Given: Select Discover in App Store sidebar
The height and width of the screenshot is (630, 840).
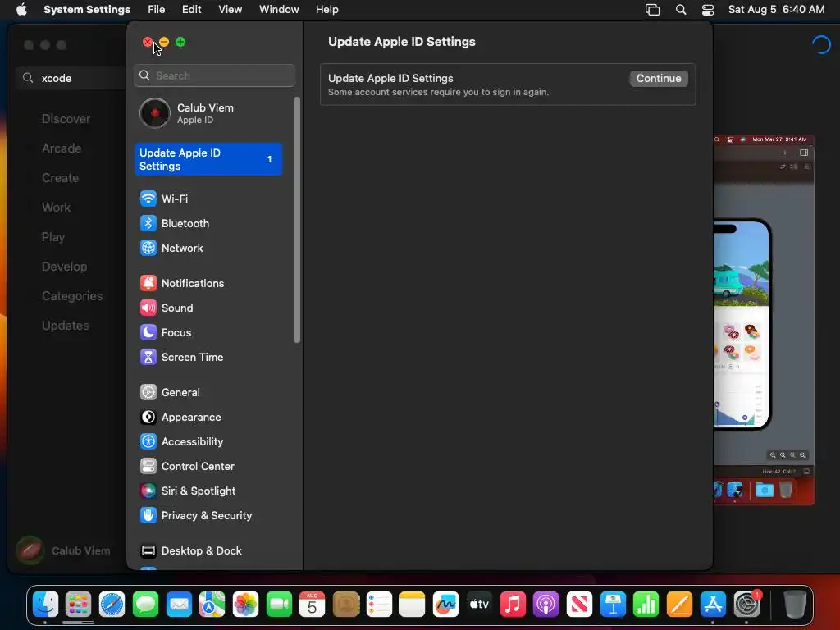Looking at the screenshot, I should pos(66,119).
